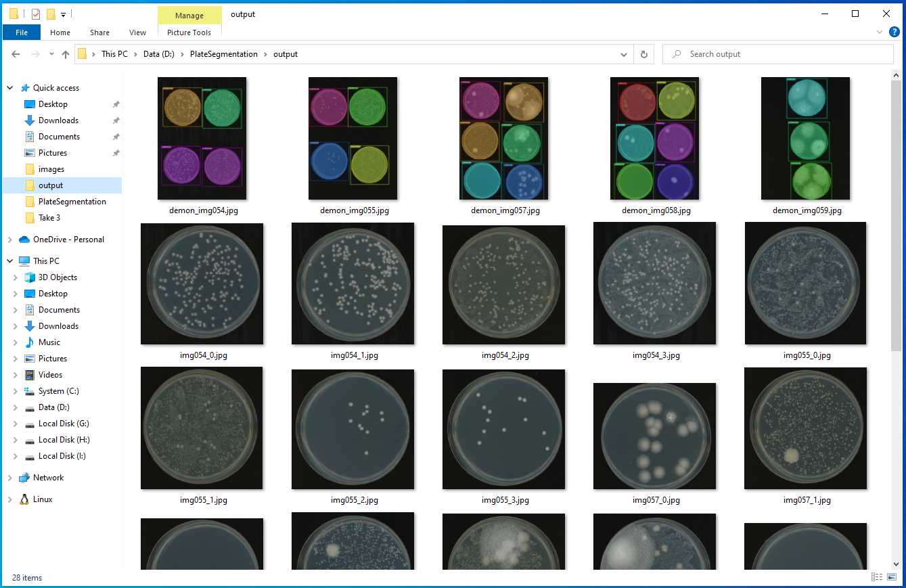Click output in address breadcrumb
Viewport: 906px width, 588px height.
pyautogui.click(x=286, y=54)
